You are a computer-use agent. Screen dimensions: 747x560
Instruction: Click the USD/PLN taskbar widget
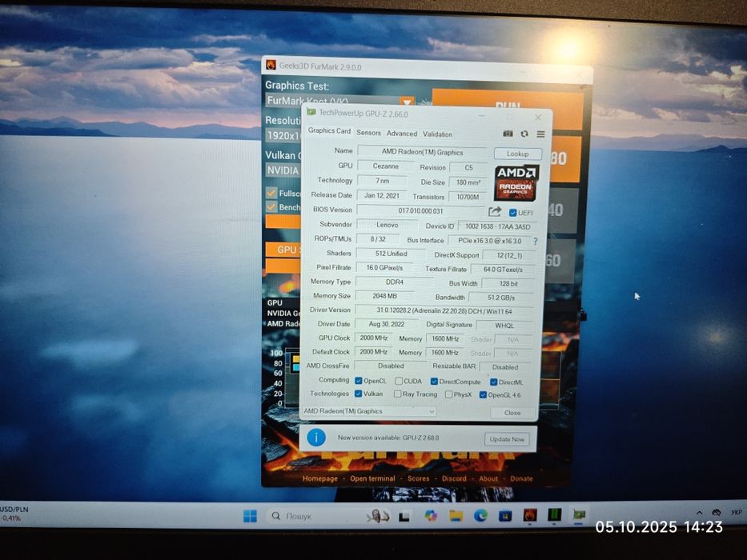(14, 514)
